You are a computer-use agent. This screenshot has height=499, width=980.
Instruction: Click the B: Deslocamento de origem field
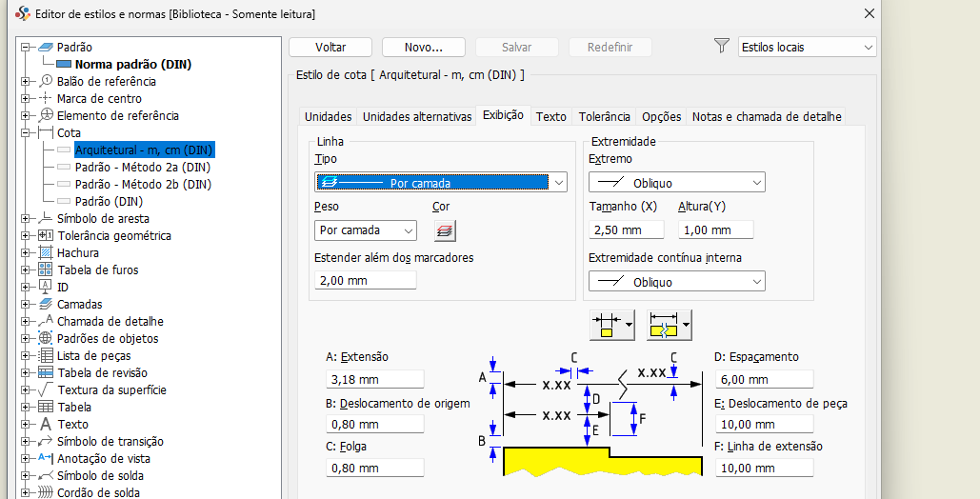pos(375,424)
